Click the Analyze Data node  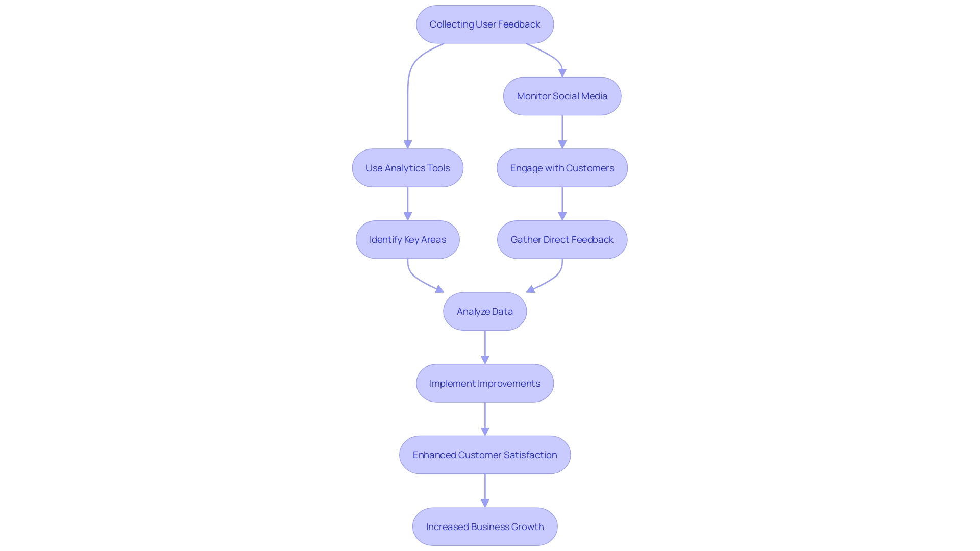[484, 312]
